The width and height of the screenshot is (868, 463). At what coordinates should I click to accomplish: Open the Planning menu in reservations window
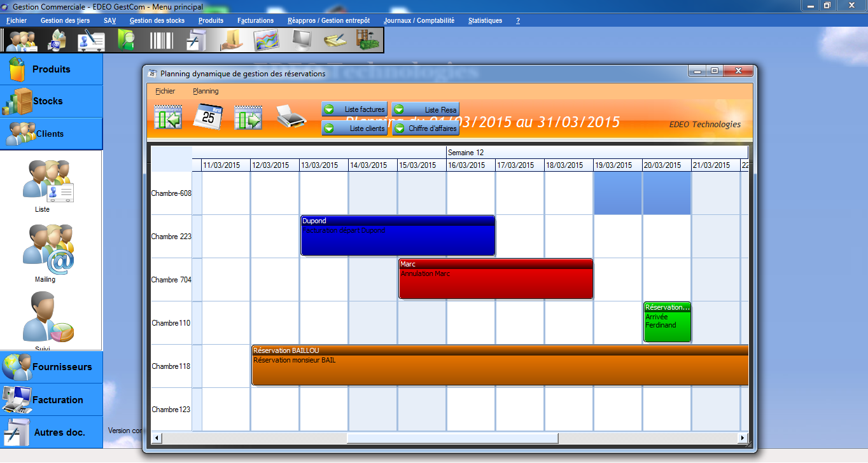click(x=206, y=91)
